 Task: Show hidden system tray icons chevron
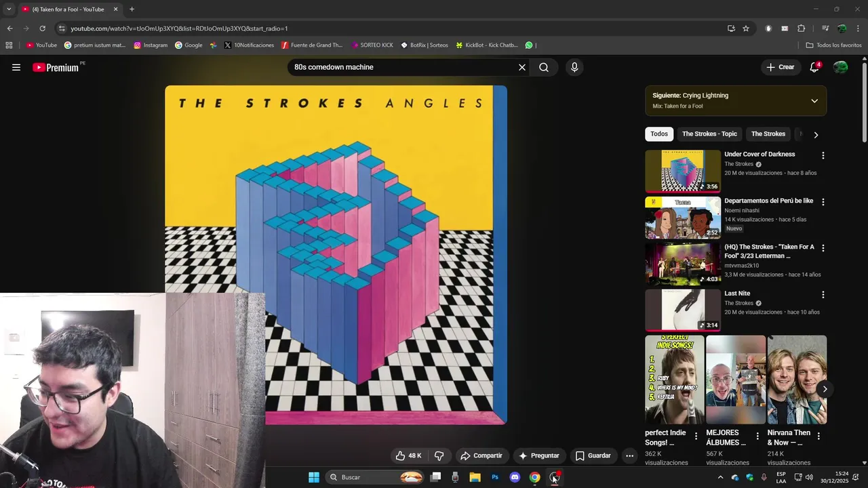pyautogui.click(x=720, y=477)
